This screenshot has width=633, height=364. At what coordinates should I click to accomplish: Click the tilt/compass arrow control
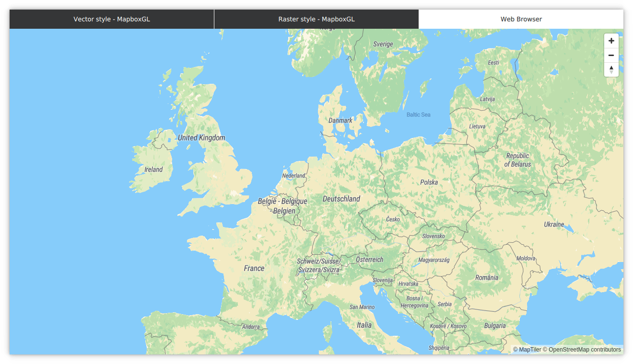tap(611, 69)
